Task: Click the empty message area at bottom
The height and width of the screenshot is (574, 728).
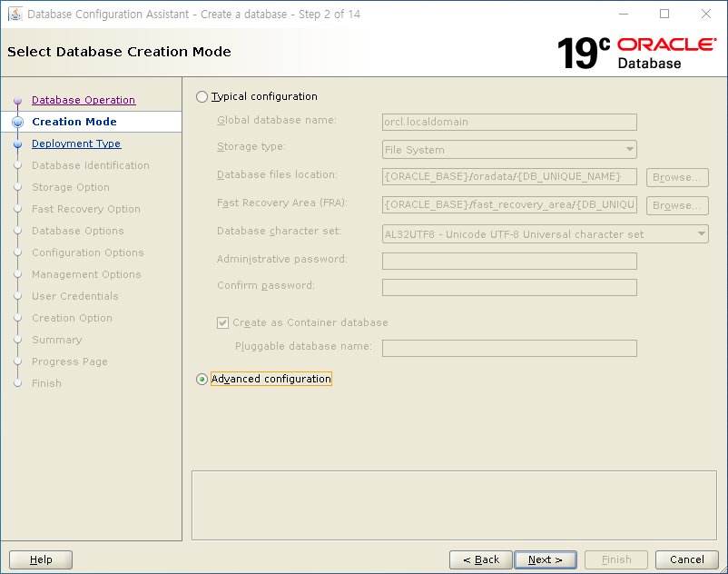Action: [454, 505]
